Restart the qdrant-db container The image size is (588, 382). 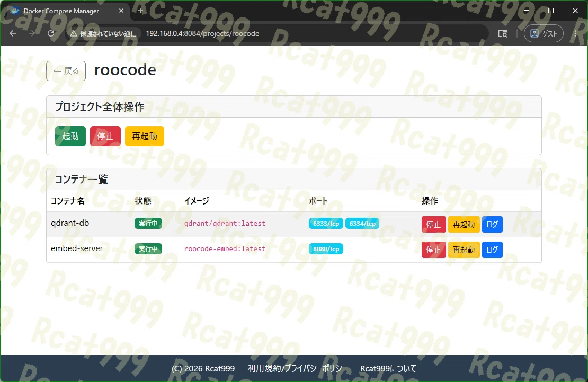pos(464,225)
